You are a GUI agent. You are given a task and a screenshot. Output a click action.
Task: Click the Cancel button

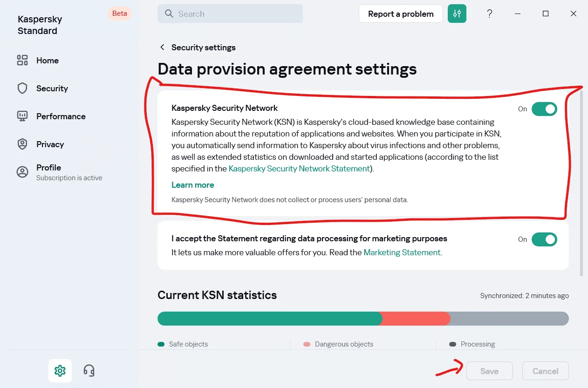[546, 371]
